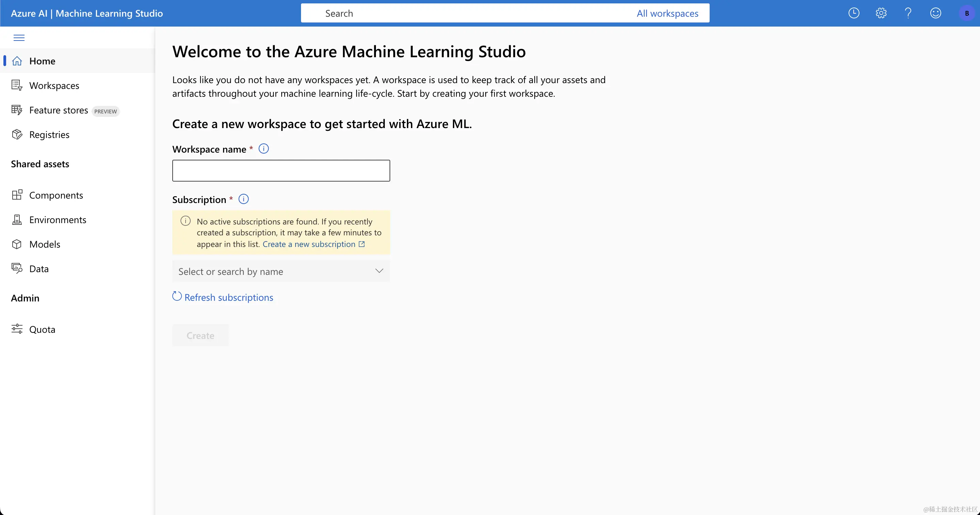980x515 pixels.
Task: Toggle the hamburger navigation menu
Action: (x=19, y=37)
